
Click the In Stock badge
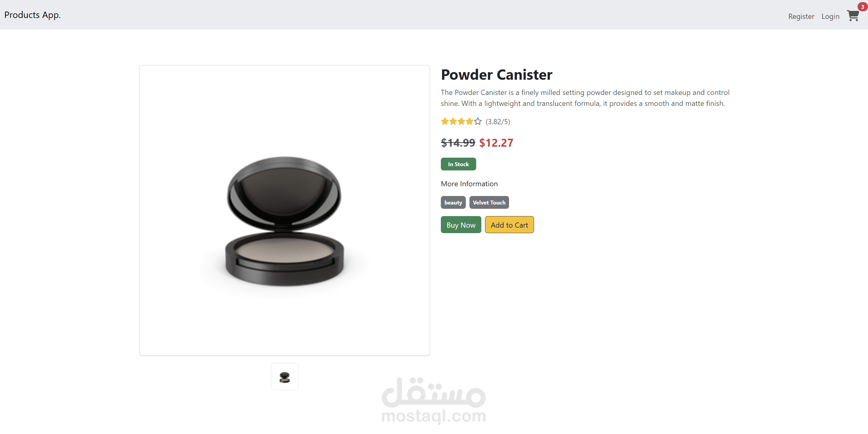[458, 164]
